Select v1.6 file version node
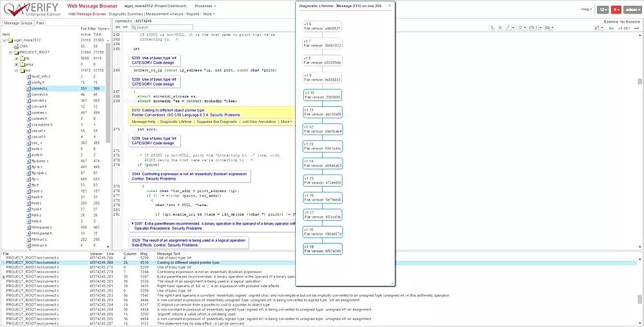 (323, 26)
